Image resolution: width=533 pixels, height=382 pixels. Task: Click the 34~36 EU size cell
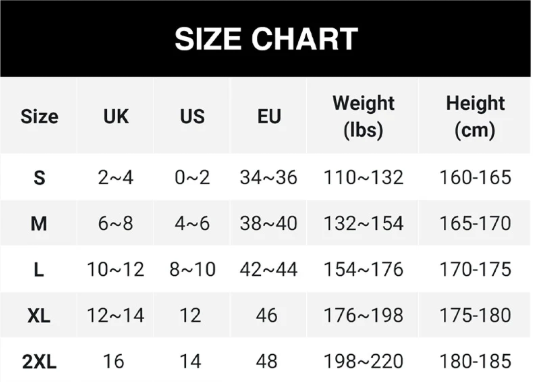[x=269, y=177]
